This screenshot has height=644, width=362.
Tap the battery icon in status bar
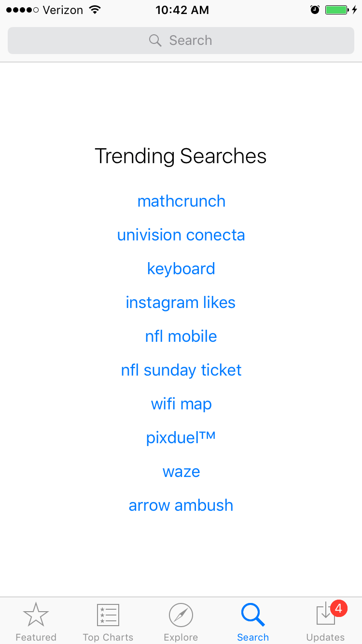coord(336,10)
